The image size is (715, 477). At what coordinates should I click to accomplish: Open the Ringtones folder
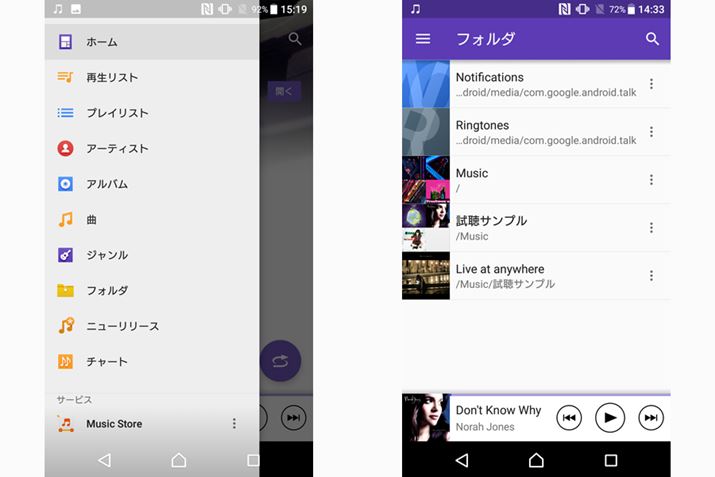click(x=536, y=132)
